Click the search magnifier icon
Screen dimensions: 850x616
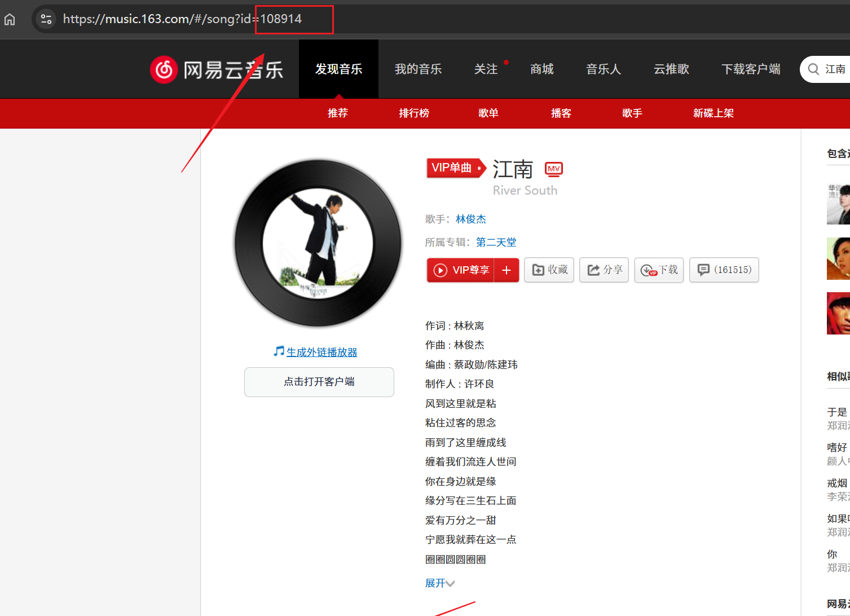click(813, 69)
